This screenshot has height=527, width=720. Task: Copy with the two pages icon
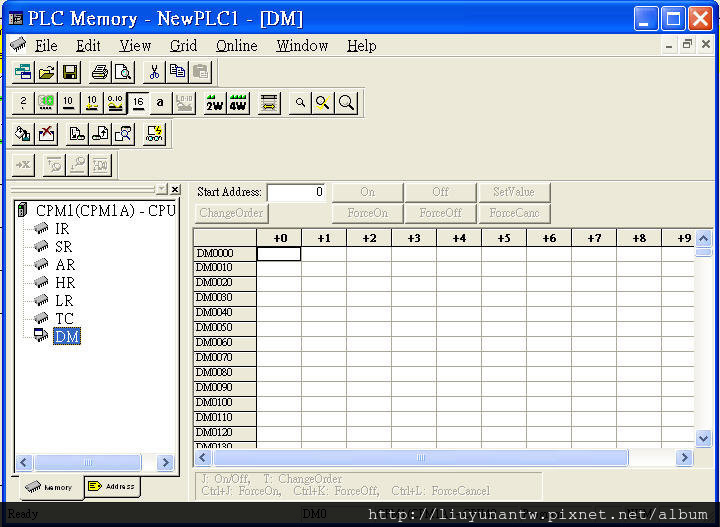coord(177,73)
